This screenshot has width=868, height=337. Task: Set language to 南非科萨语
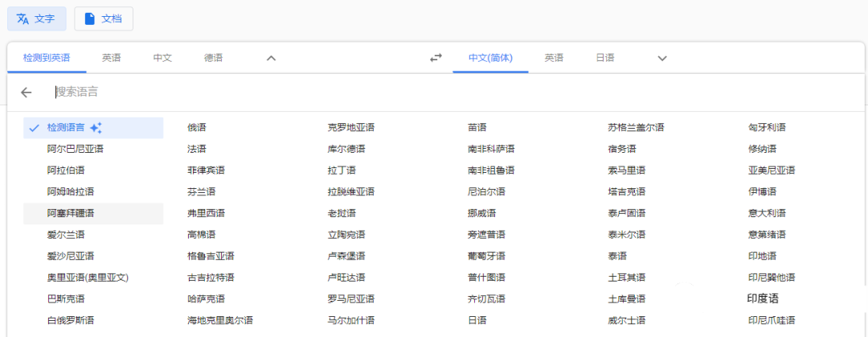[x=491, y=149]
